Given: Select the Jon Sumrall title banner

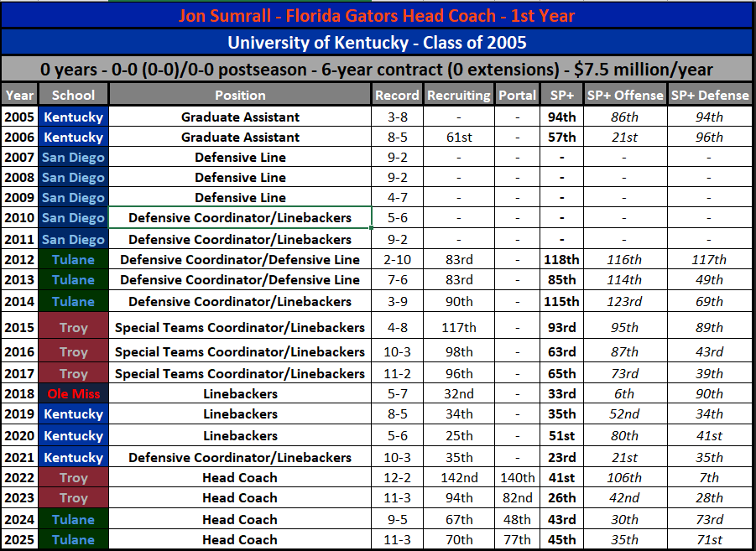Looking at the screenshot, I should pos(377,15).
